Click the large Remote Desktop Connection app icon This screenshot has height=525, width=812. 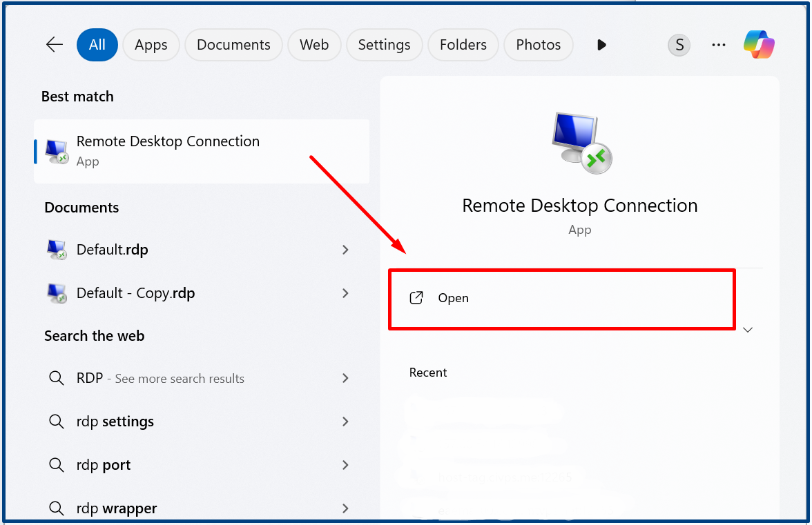coord(581,143)
